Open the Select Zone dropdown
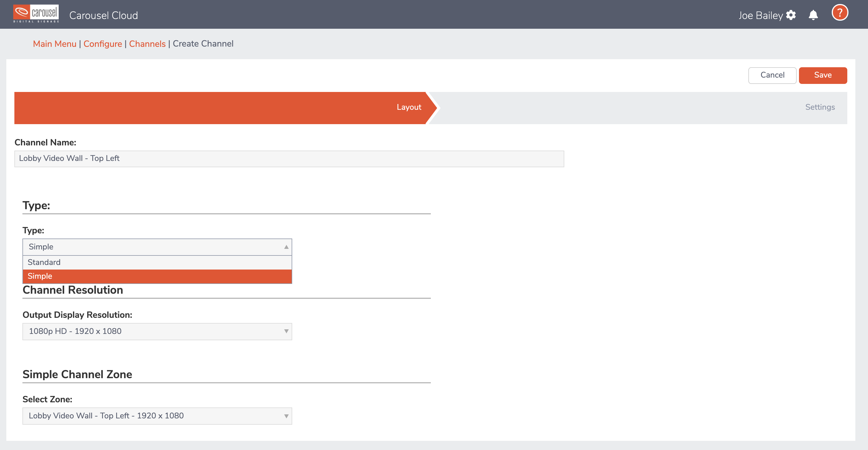868x450 pixels. [157, 416]
